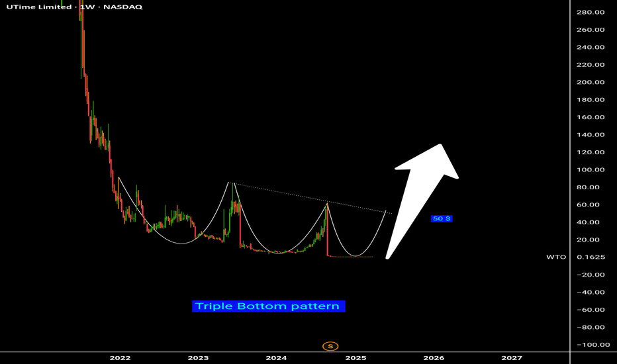
Task: Click the 2025 time axis label
Action: click(356, 357)
